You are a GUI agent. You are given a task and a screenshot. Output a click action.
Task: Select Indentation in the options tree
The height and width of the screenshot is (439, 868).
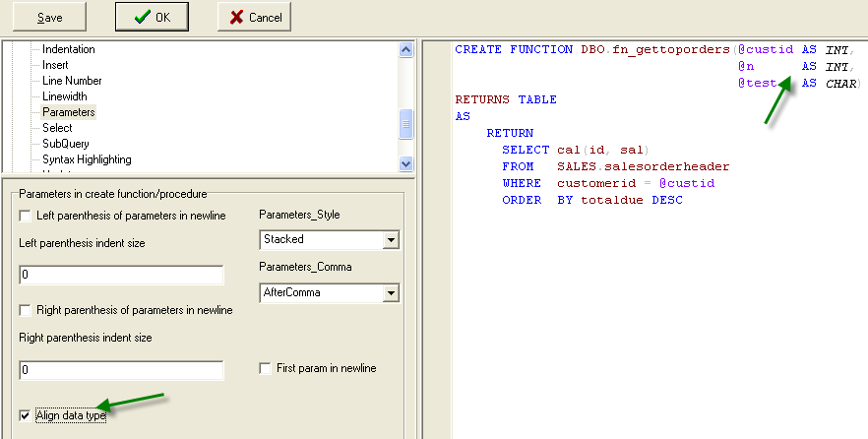pos(69,49)
